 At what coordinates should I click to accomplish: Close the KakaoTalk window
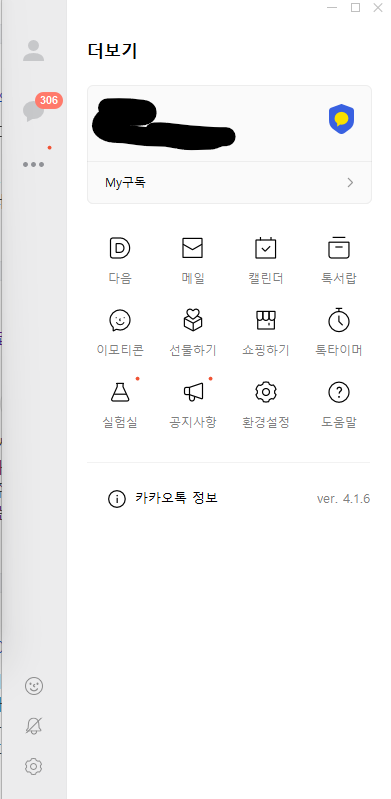pos(378,7)
